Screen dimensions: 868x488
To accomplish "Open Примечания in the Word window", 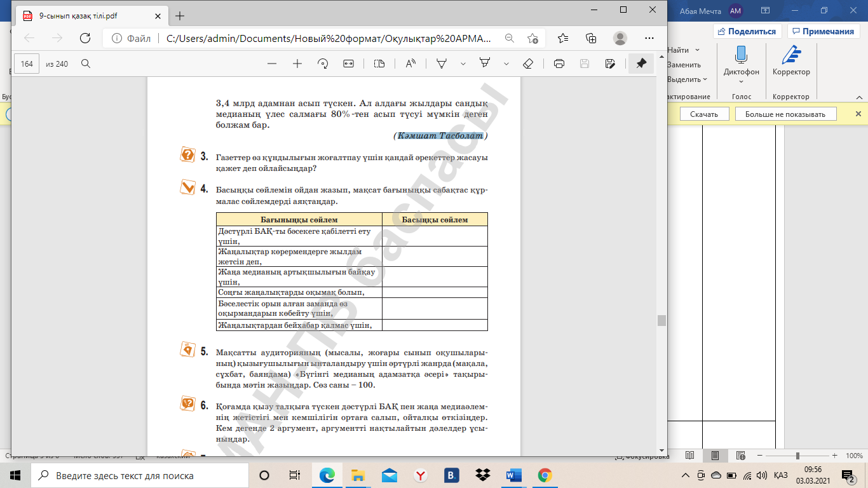I will (x=823, y=31).
